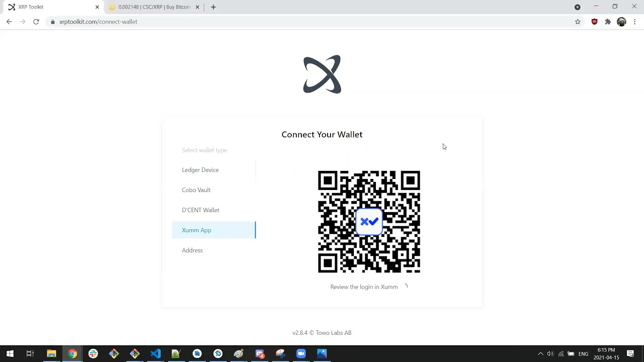This screenshot has height=362, width=644.
Task: Open the clock showing 6:15 PM
Action: click(606, 354)
